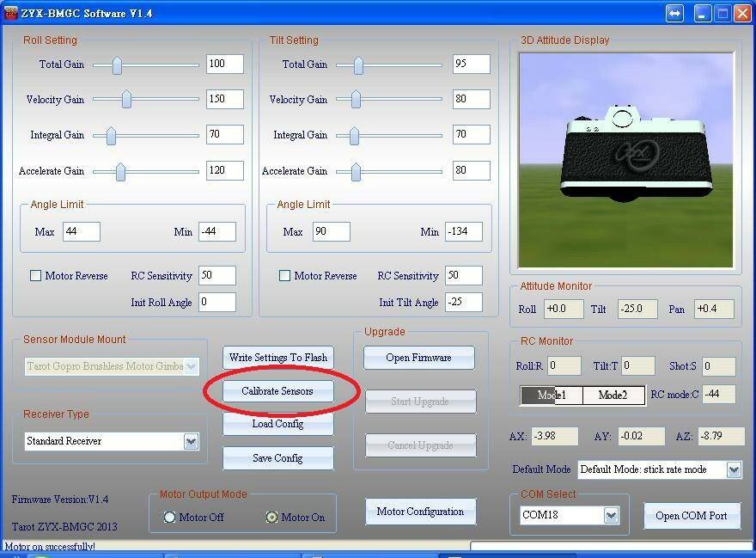Click Roll Total Gain slider thumb
Image resolution: width=756 pixels, height=558 pixels.
tap(117, 65)
